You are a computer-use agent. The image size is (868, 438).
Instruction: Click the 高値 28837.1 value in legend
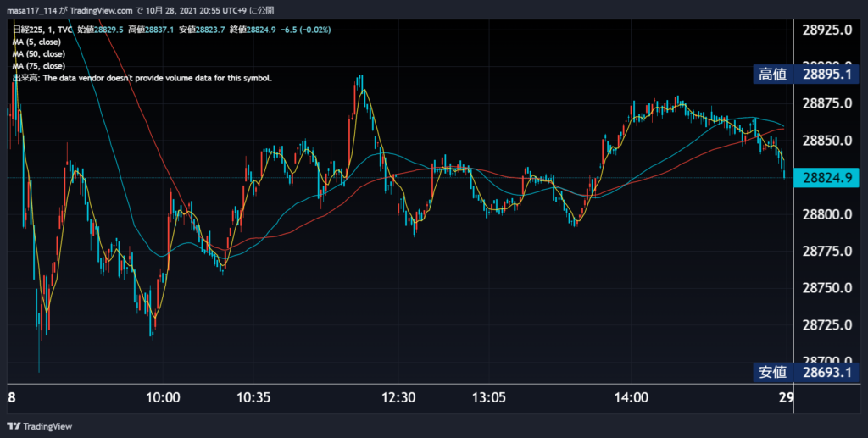[151, 30]
